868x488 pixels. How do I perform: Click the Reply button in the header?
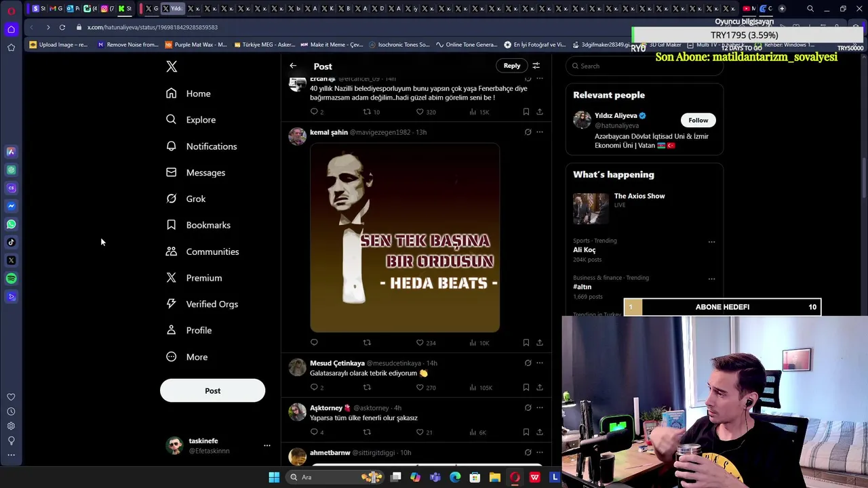(512, 66)
